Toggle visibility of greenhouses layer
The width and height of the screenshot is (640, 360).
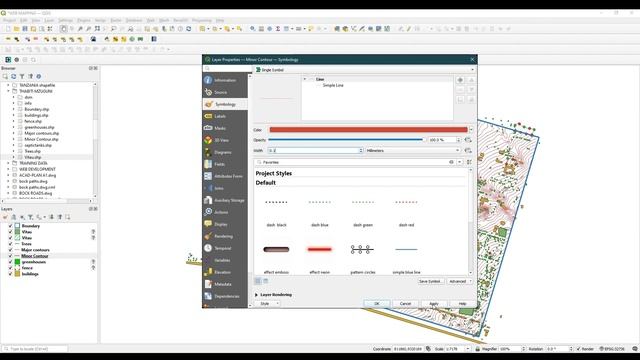10,262
